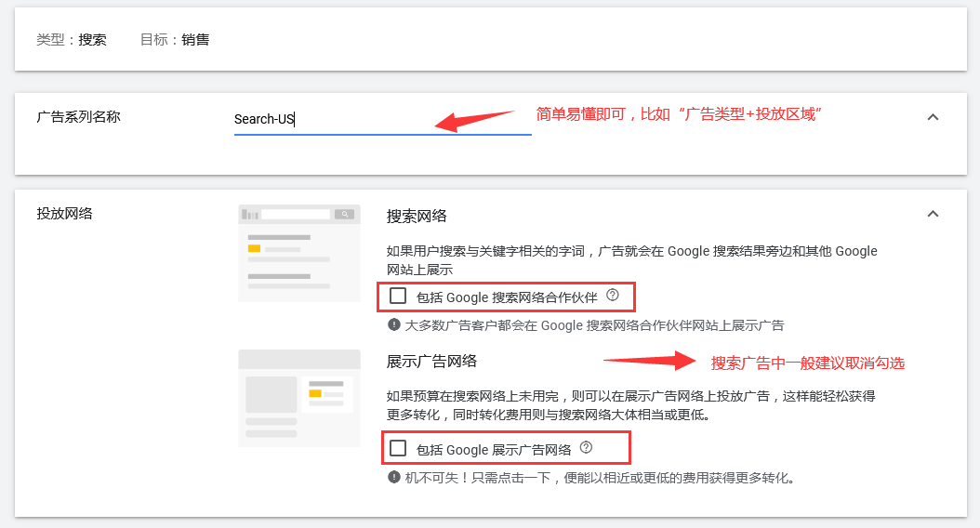Image resolution: width=980 pixels, height=528 pixels.
Task: Click warning icon beside 大多数广告客户 notice
Action: (393, 325)
